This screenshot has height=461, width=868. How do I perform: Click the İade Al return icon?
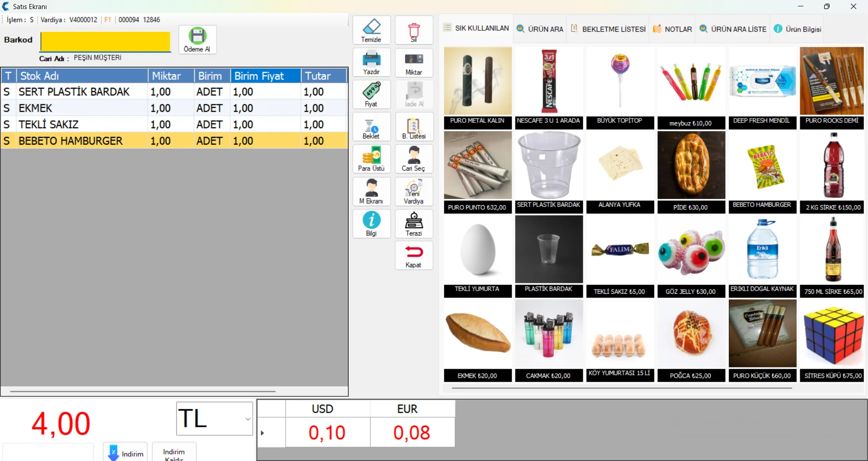point(414,94)
